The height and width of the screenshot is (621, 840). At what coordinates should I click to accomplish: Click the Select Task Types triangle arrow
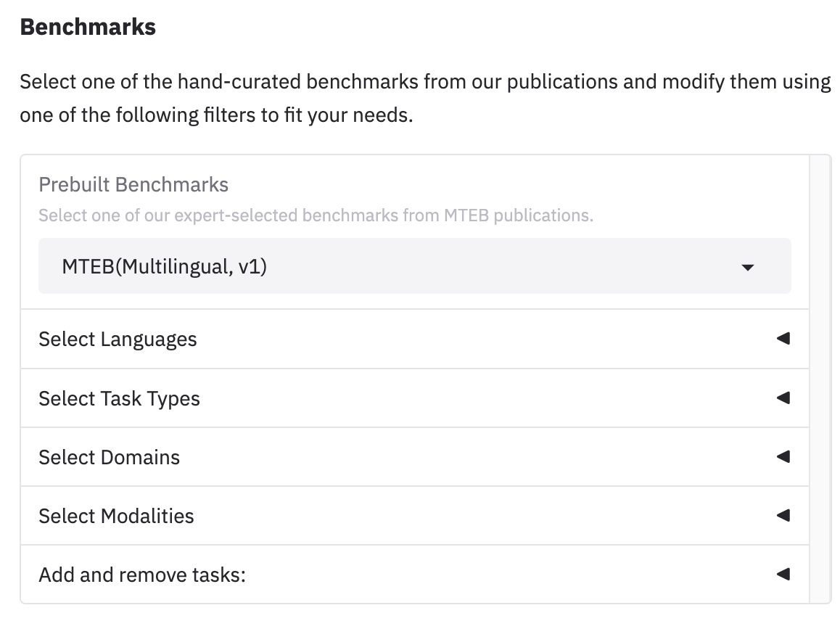pos(783,398)
